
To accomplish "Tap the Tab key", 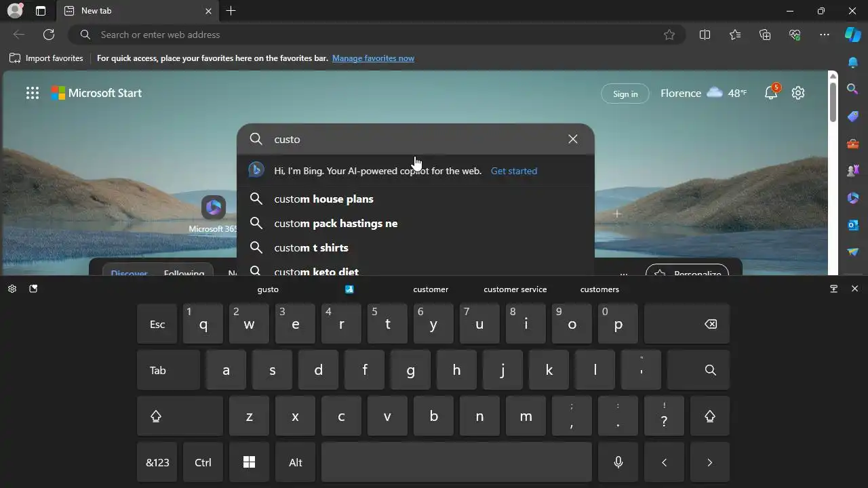I will (168, 370).
